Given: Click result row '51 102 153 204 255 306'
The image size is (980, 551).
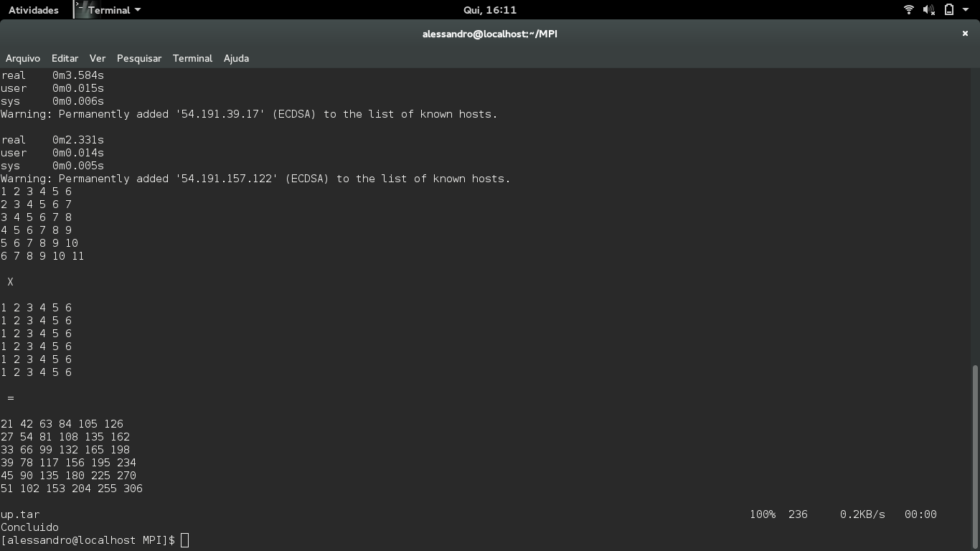Looking at the screenshot, I should click(72, 489).
